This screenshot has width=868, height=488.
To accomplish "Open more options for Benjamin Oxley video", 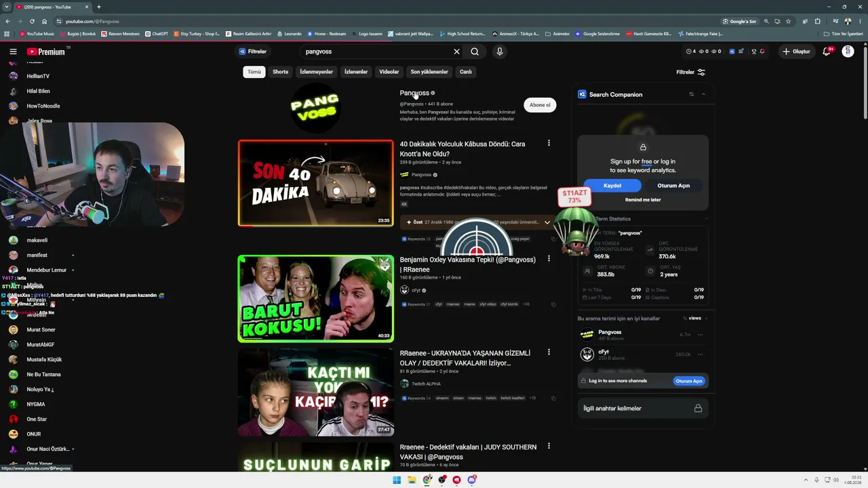I will 549,259.
